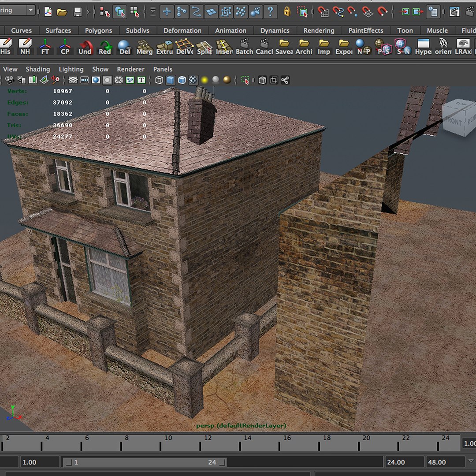Click the highlight selection mode icon

(302, 12)
